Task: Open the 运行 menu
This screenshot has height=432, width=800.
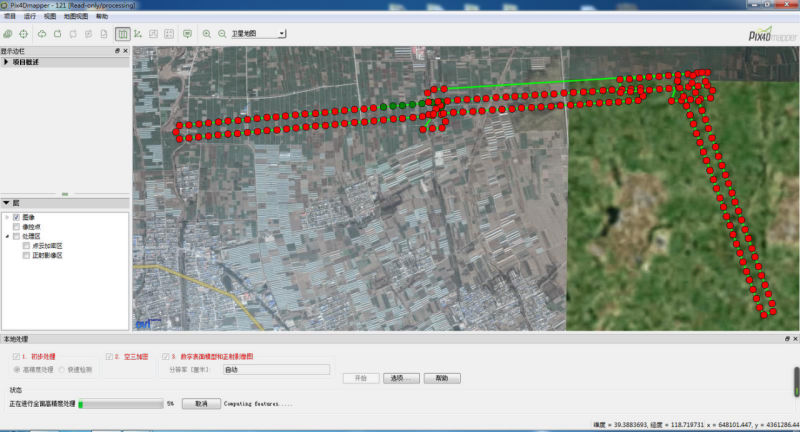Action: click(x=29, y=17)
